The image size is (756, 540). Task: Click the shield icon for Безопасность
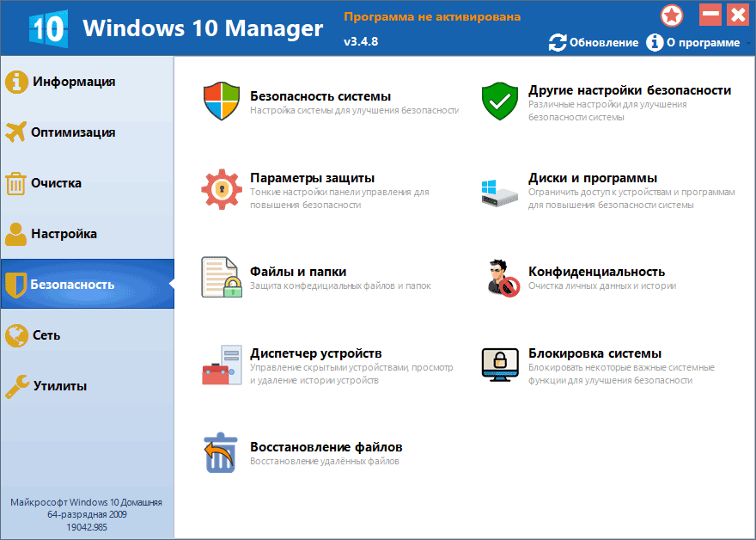click(15, 285)
